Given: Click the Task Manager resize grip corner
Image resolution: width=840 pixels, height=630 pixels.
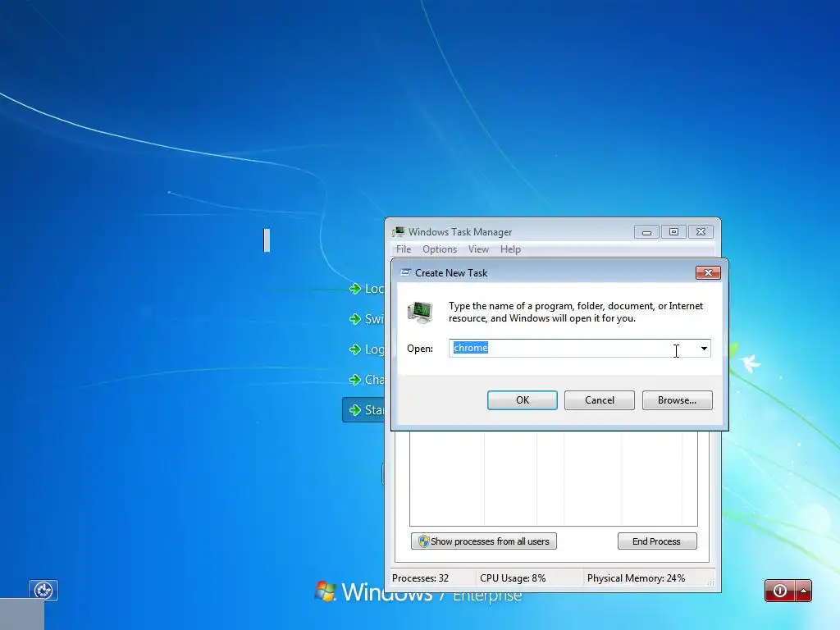Looking at the screenshot, I should coord(710,582).
